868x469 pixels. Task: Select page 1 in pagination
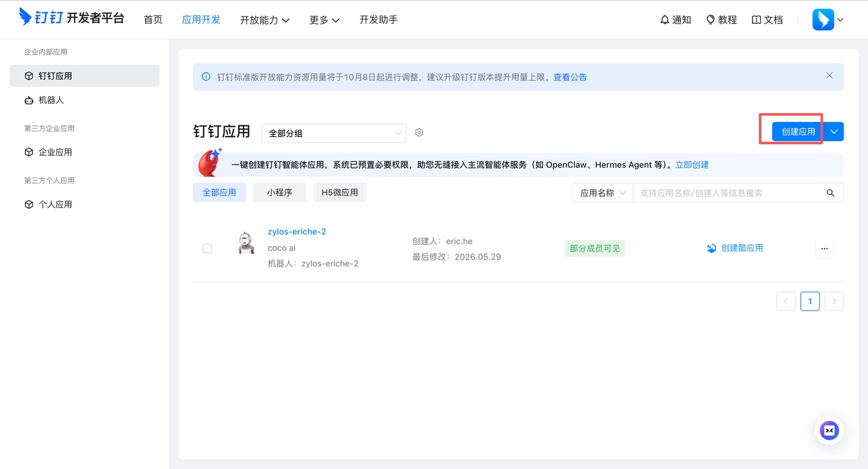[810, 302]
